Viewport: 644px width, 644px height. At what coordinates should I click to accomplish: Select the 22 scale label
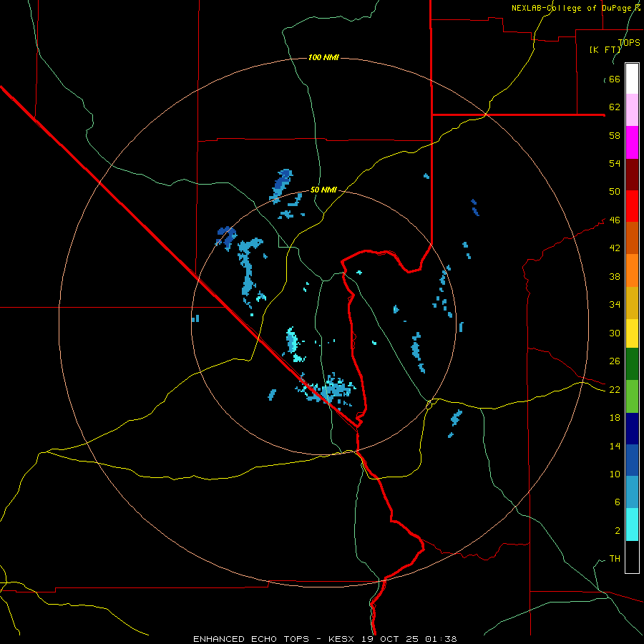[x=615, y=389]
